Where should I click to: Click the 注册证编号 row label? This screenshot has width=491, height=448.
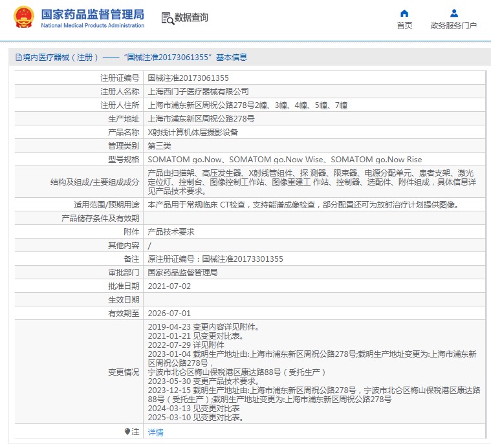point(120,78)
